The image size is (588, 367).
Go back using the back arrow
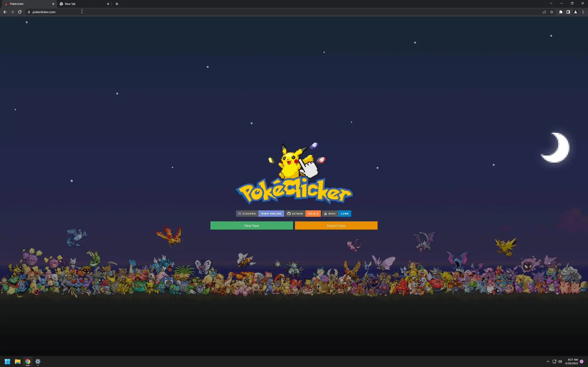coord(5,12)
